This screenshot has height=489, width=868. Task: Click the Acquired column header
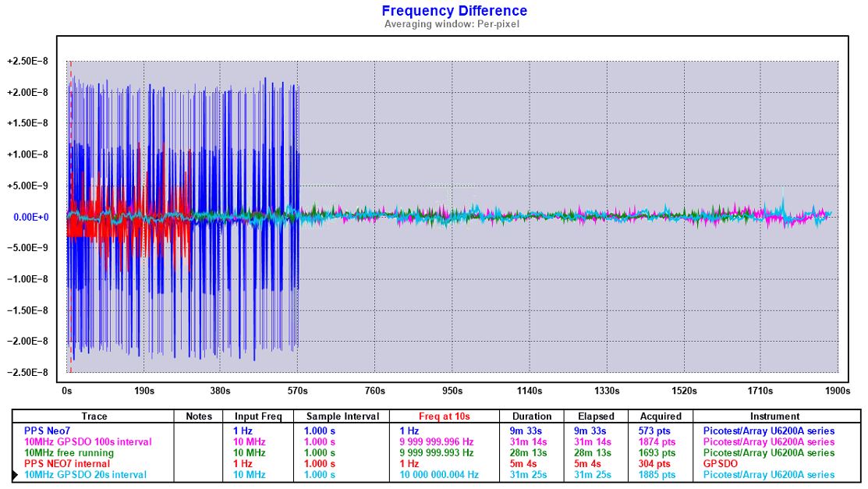click(x=661, y=416)
